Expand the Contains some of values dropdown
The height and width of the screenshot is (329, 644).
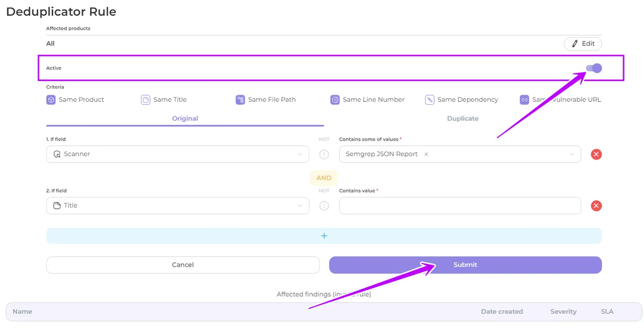(x=572, y=154)
